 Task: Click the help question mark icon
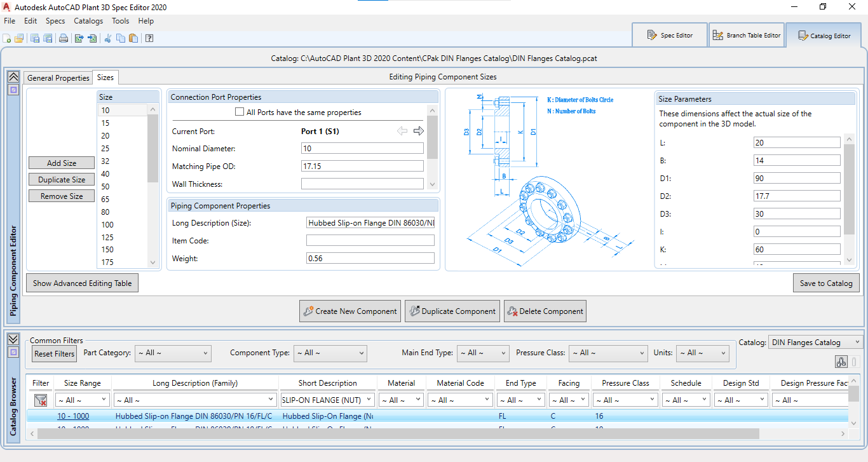pyautogui.click(x=149, y=38)
